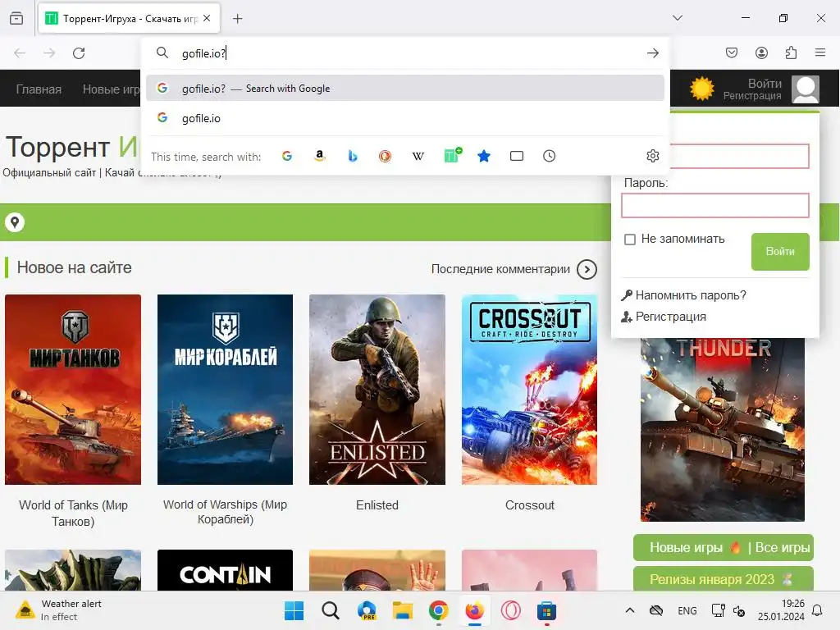Search this time with Bing
Screen dimensions: 840x630
pyautogui.click(x=353, y=156)
